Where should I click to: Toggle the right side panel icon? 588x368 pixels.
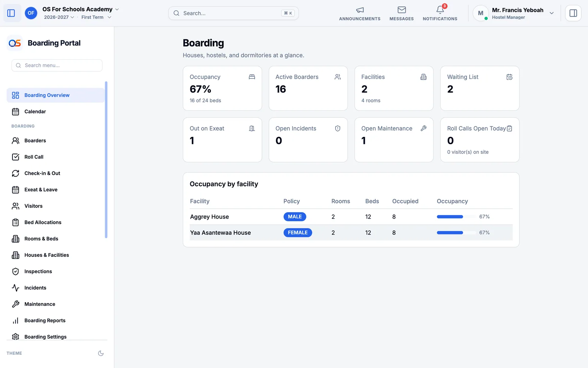tap(573, 13)
